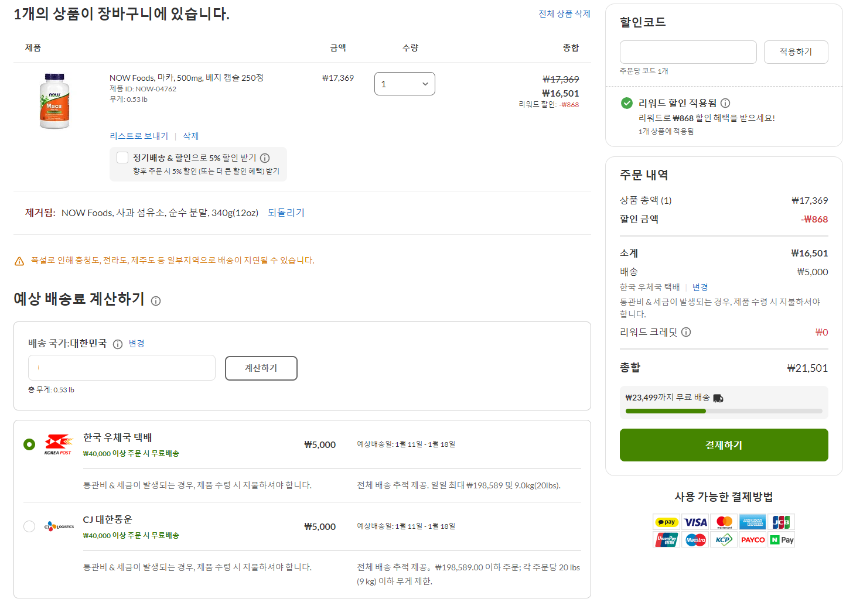This screenshot has width=853, height=616.
Task: Click the Mastercard payment icon
Action: (x=724, y=522)
